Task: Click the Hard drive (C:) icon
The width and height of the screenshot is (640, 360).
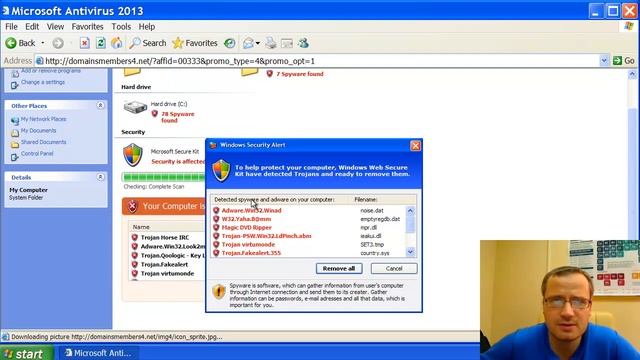Action: tap(135, 108)
